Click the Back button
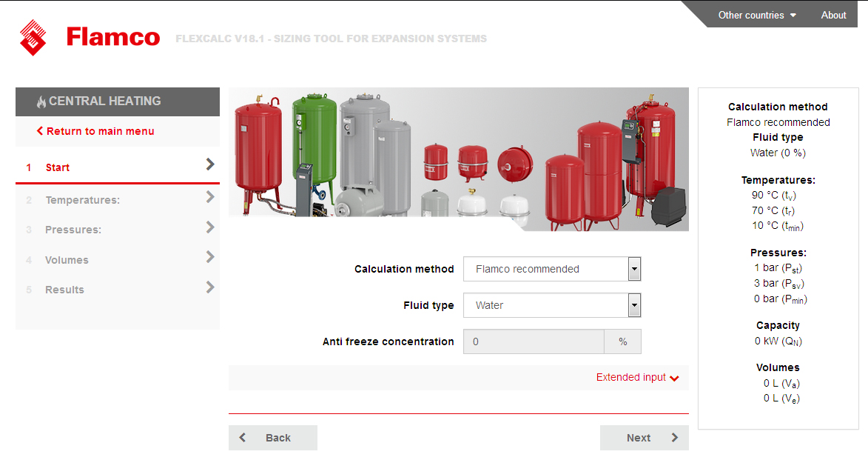The image size is (868, 460). [273, 438]
